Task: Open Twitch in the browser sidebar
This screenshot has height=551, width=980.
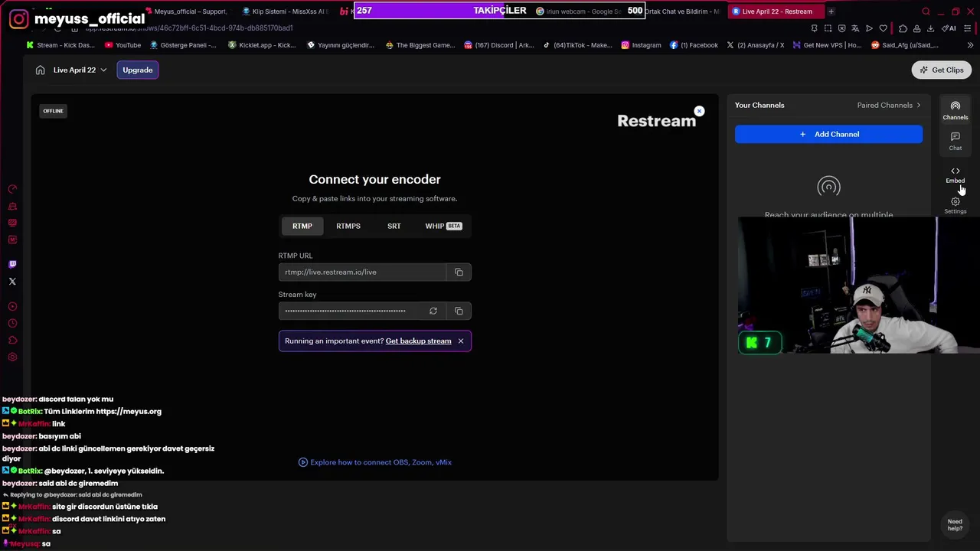Action: (x=12, y=264)
